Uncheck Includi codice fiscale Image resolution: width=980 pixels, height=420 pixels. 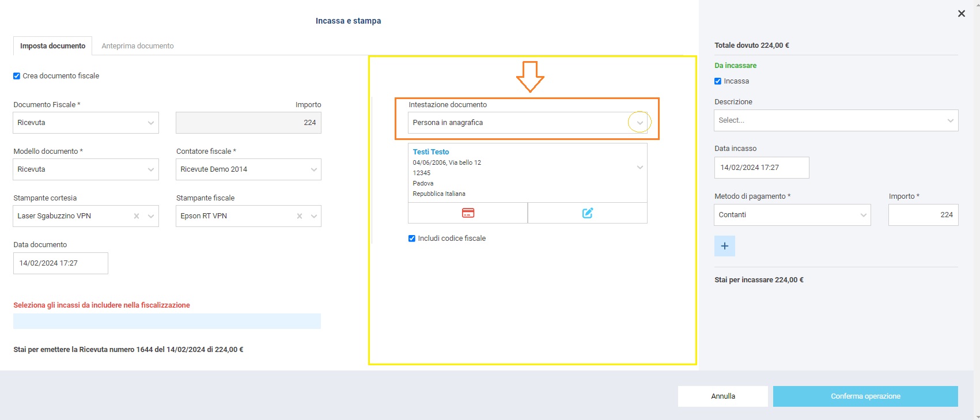click(x=412, y=239)
